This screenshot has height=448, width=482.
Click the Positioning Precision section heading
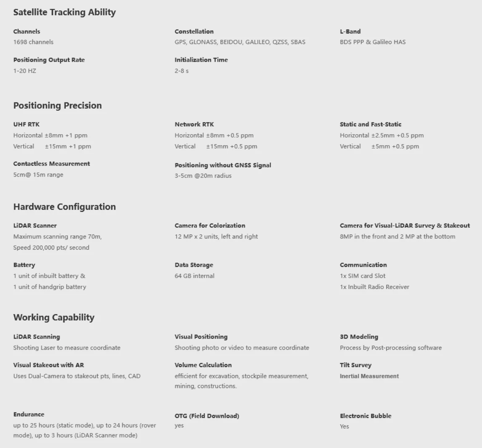pos(57,105)
